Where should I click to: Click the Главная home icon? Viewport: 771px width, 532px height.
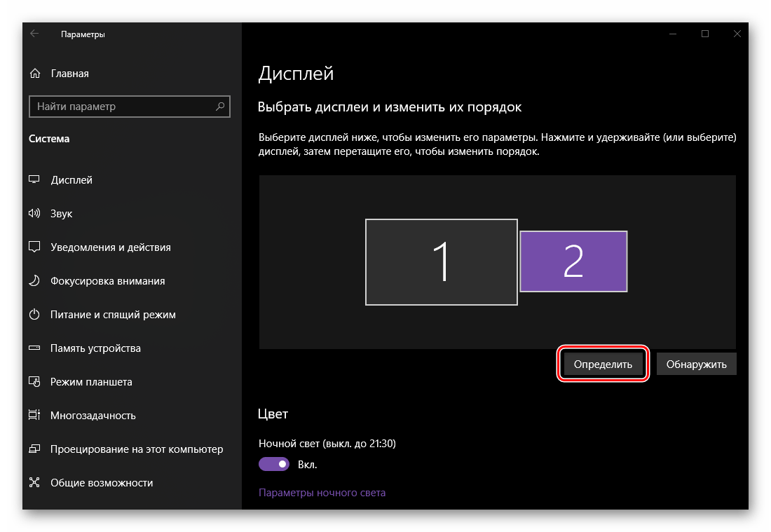click(34, 74)
